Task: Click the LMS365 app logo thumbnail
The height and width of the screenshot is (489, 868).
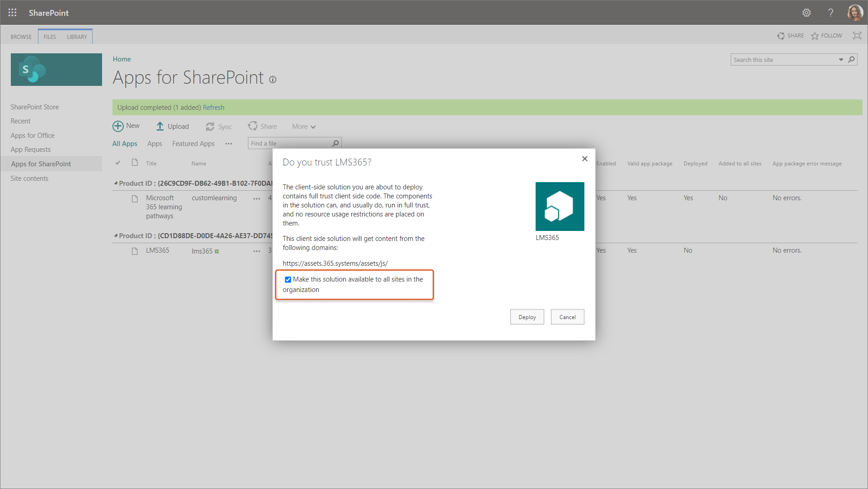Action: tap(560, 207)
